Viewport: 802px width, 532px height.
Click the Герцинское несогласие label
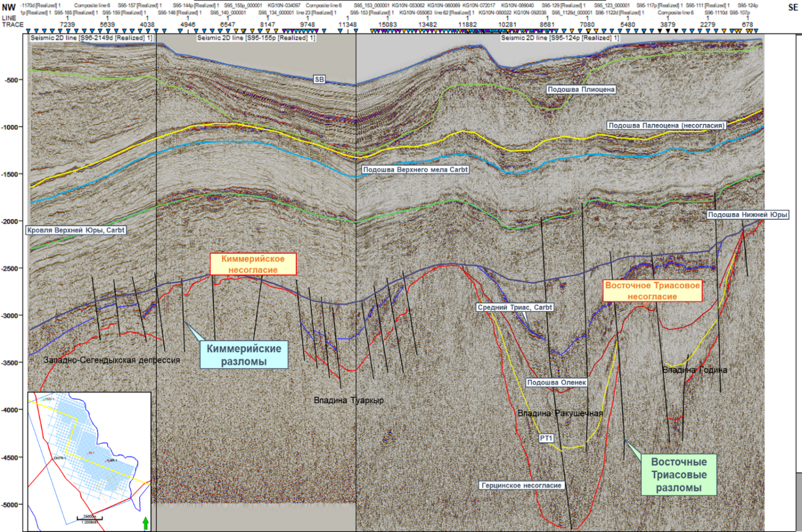tap(521, 485)
